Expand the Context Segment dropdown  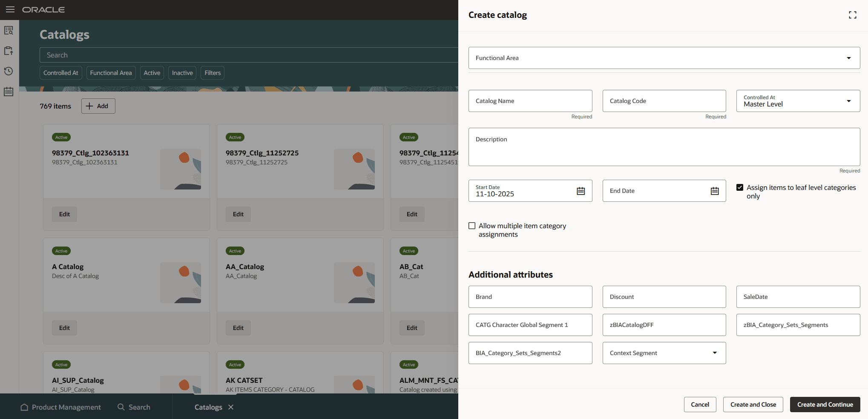715,353
